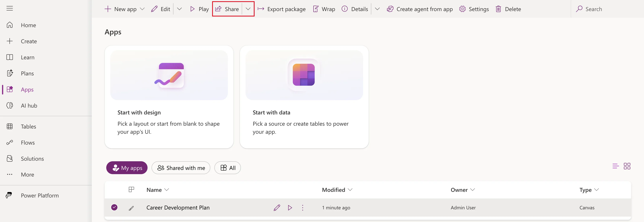This screenshot has height=222, width=644.
Task: Expand the New app dropdown
Action: pyautogui.click(x=142, y=9)
